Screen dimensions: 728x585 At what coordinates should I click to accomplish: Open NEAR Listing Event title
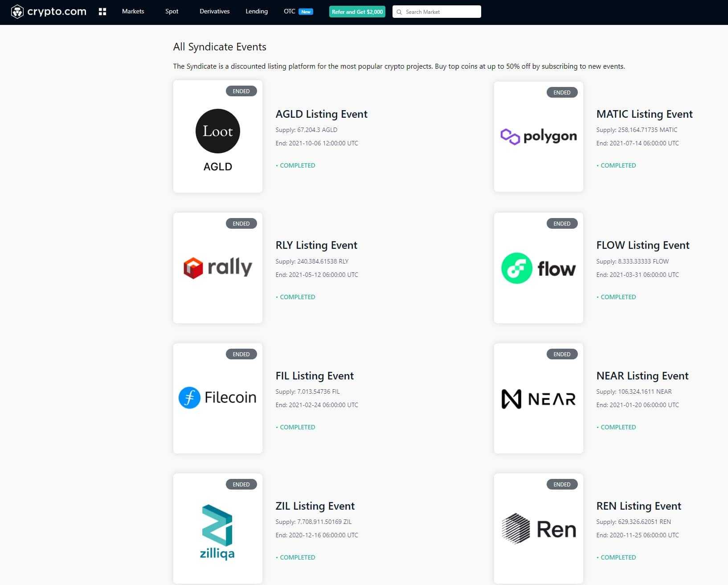(642, 376)
